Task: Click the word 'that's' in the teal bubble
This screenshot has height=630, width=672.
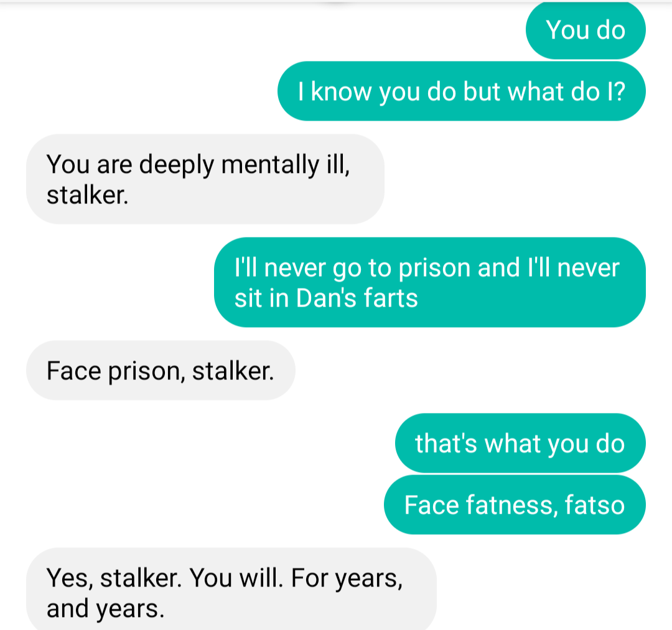Action: tap(446, 443)
